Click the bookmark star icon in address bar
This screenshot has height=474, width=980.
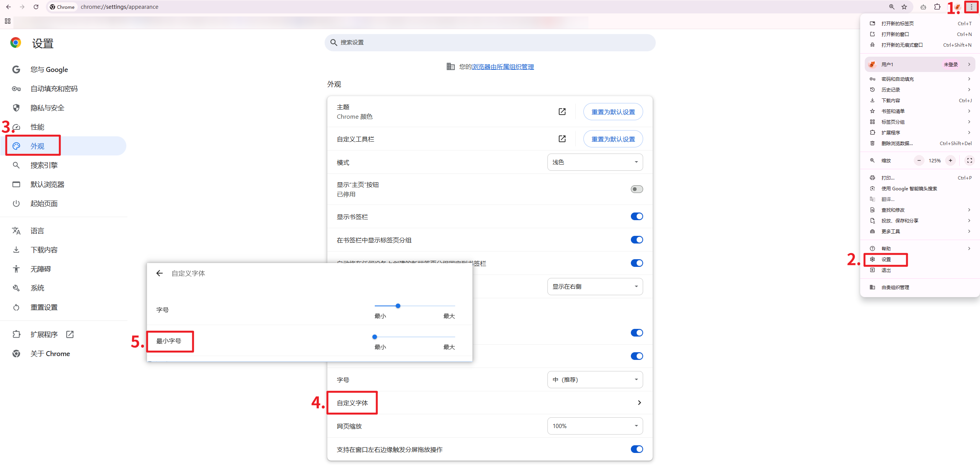904,7
